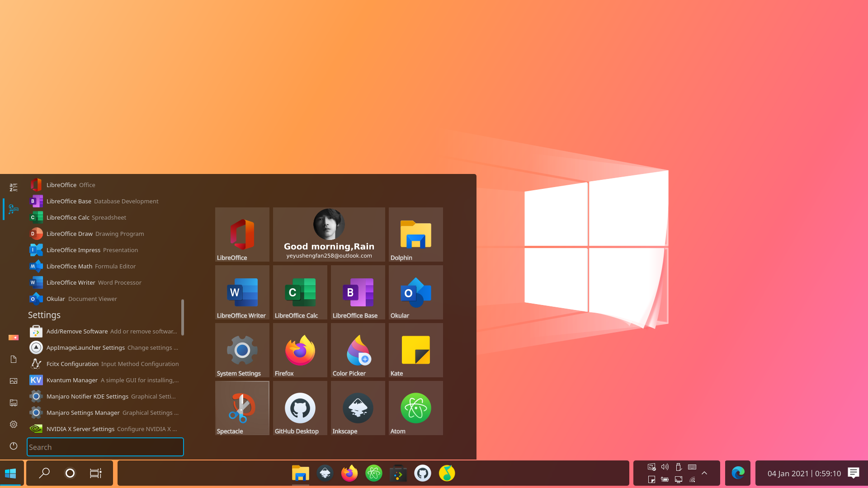
Task: Open Documents icon in menu sidebar
Action: [x=14, y=359]
